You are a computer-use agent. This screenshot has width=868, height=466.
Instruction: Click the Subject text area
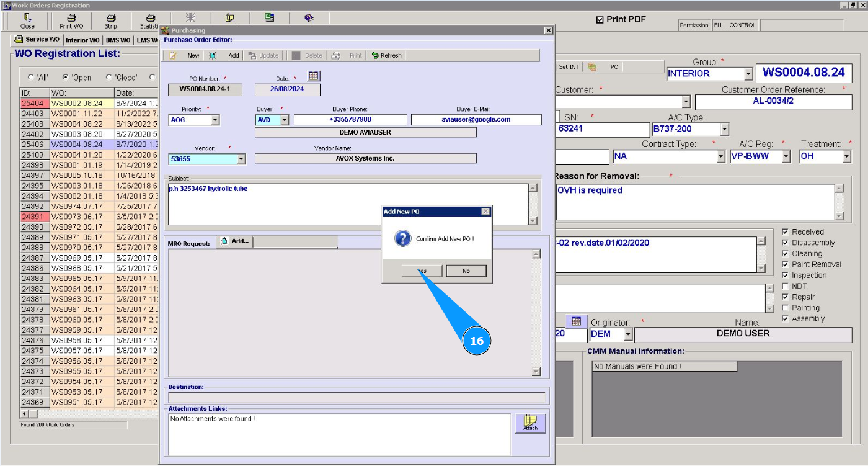(x=348, y=204)
